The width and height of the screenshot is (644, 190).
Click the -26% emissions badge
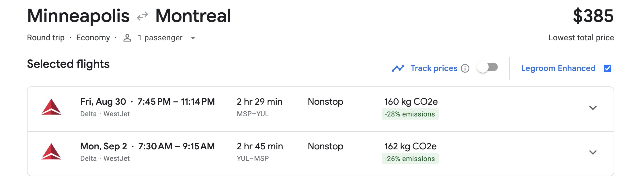(410, 158)
